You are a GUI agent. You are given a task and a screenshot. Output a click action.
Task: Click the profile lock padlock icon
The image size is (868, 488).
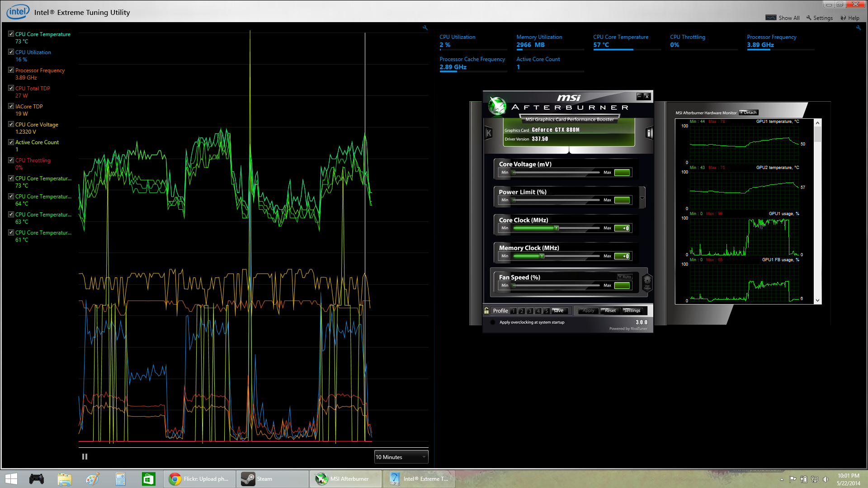click(x=486, y=310)
